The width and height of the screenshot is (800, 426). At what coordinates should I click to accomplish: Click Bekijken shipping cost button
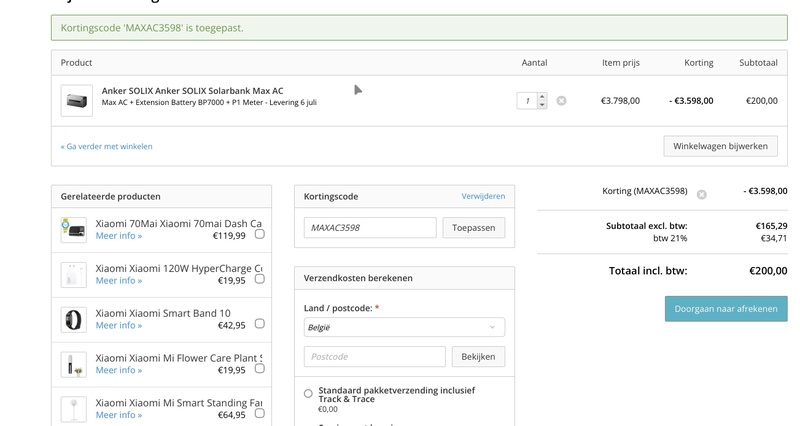coord(478,357)
